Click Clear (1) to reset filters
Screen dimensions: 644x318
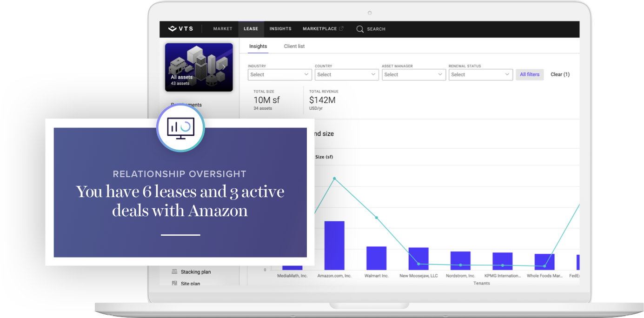(560, 74)
